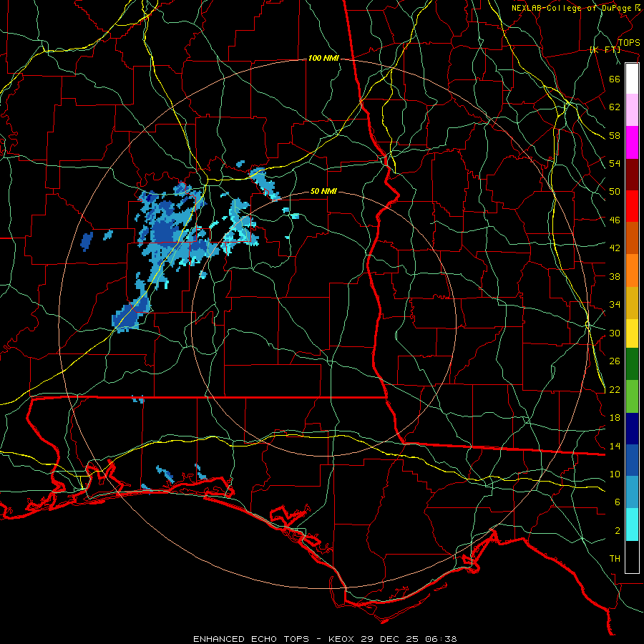Click the legend value 38

pyautogui.click(x=615, y=276)
